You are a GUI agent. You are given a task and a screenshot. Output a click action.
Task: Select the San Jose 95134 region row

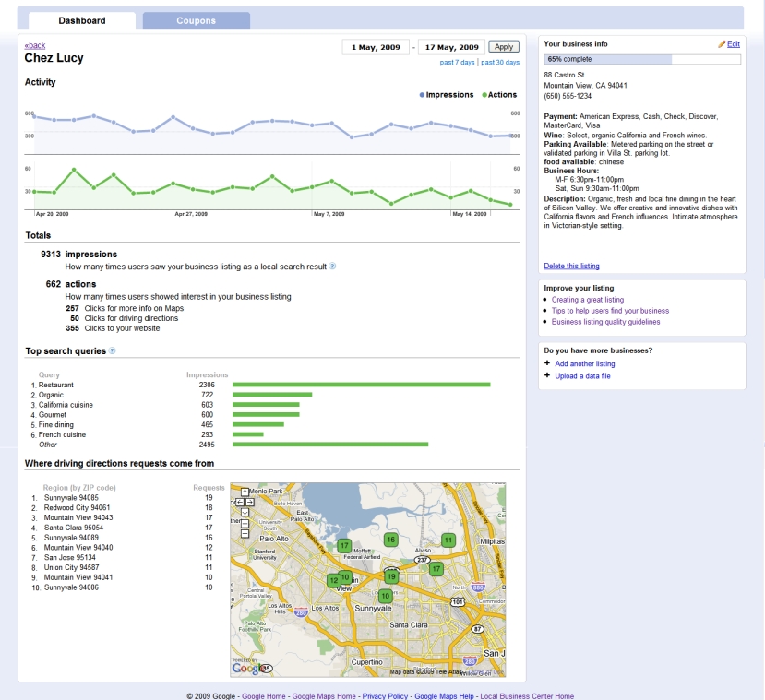point(122,557)
